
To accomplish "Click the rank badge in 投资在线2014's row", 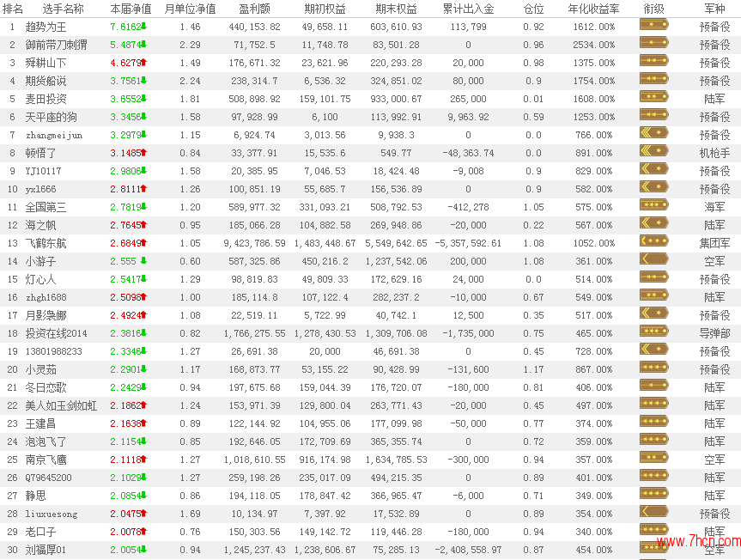I will point(653,332).
